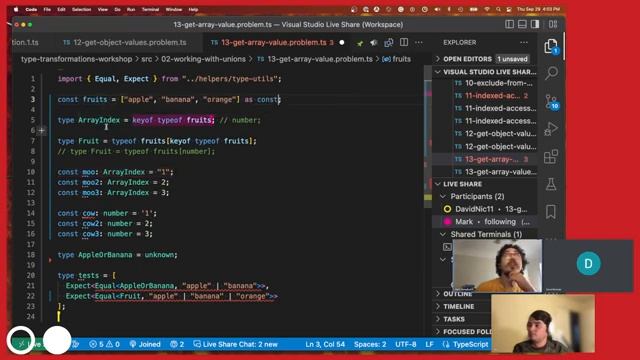Screen dimensions: 640x360
Task: Click the type-transformations-workshop breadcrumb
Action: (76, 59)
